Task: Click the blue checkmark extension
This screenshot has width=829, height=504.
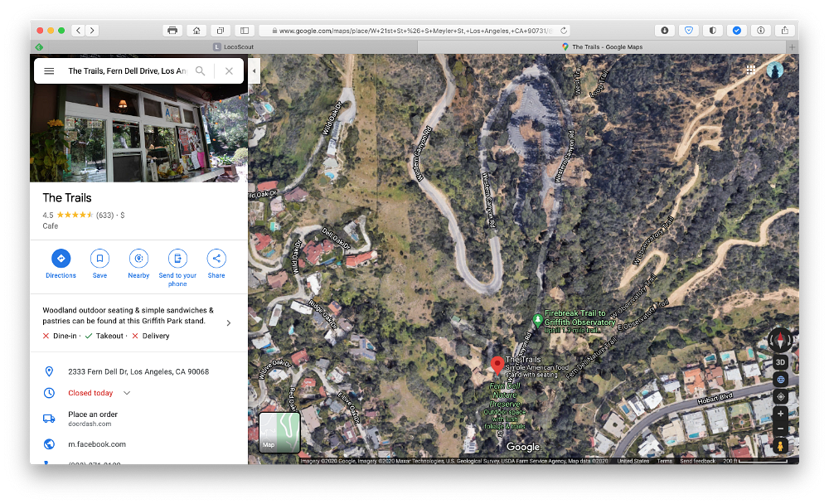Action: (x=736, y=31)
